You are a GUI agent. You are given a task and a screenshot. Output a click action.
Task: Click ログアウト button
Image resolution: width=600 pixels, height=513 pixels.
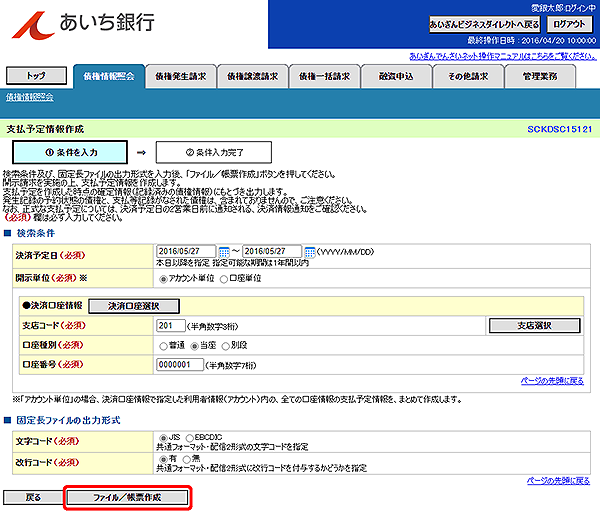click(569, 24)
